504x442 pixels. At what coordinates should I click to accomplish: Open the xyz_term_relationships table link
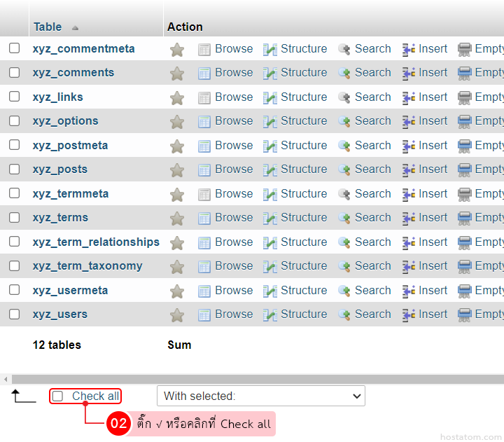(96, 242)
